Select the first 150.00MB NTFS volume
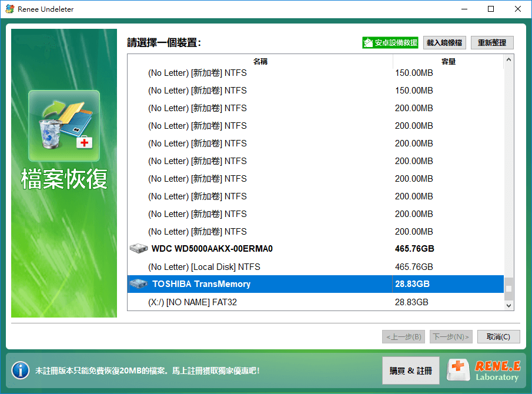Screen dimensions: 532x394 tap(316, 73)
